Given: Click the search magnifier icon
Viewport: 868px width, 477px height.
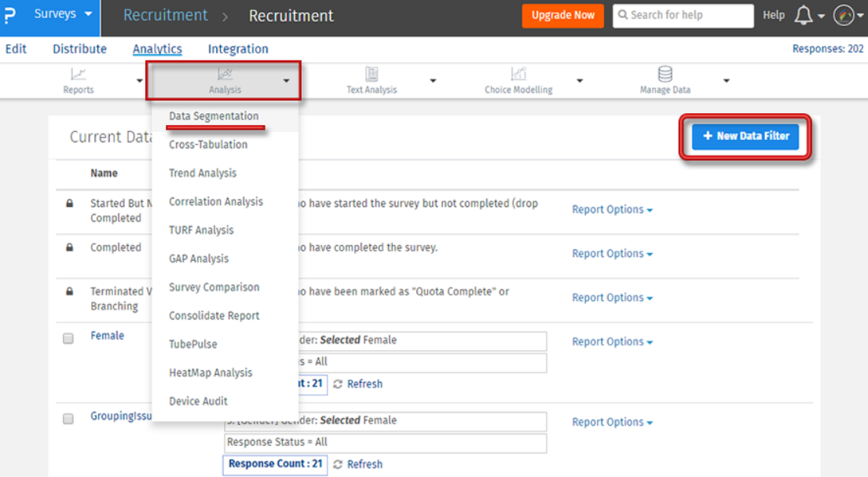Looking at the screenshot, I should (x=623, y=15).
